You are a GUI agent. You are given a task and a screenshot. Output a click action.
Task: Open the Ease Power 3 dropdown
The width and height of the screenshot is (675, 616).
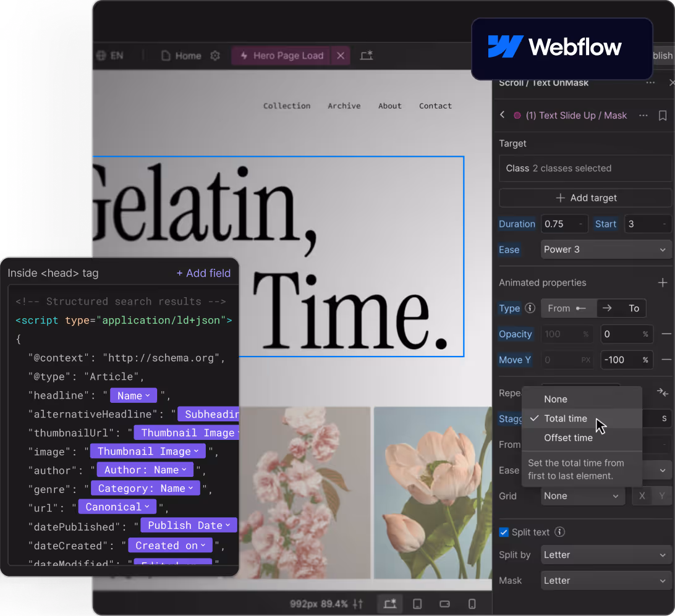[606, 250]
